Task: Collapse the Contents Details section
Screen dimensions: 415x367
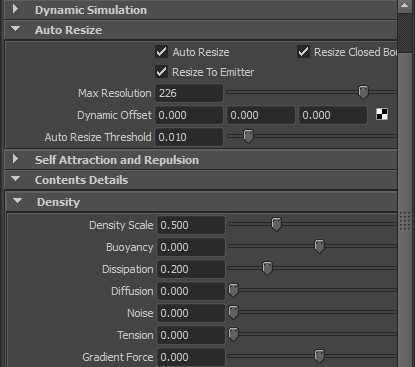Action: pos(15,179)
